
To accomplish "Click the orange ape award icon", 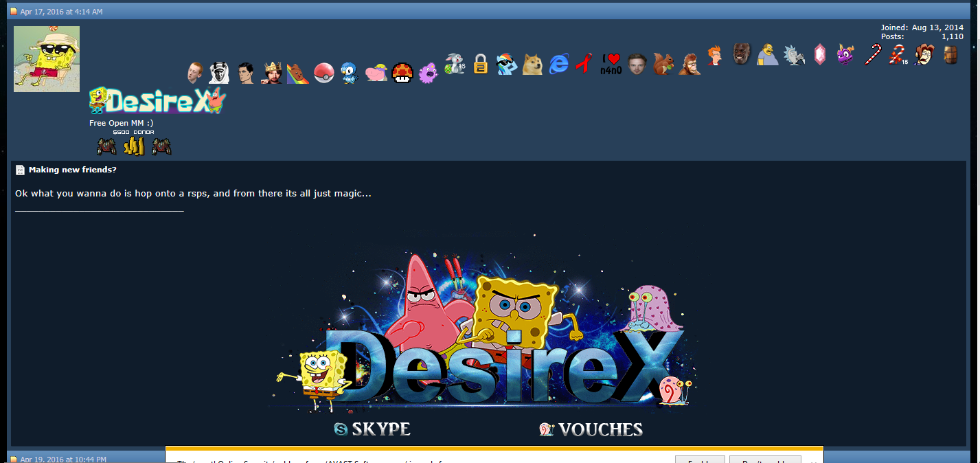I will tap(689, 65).
